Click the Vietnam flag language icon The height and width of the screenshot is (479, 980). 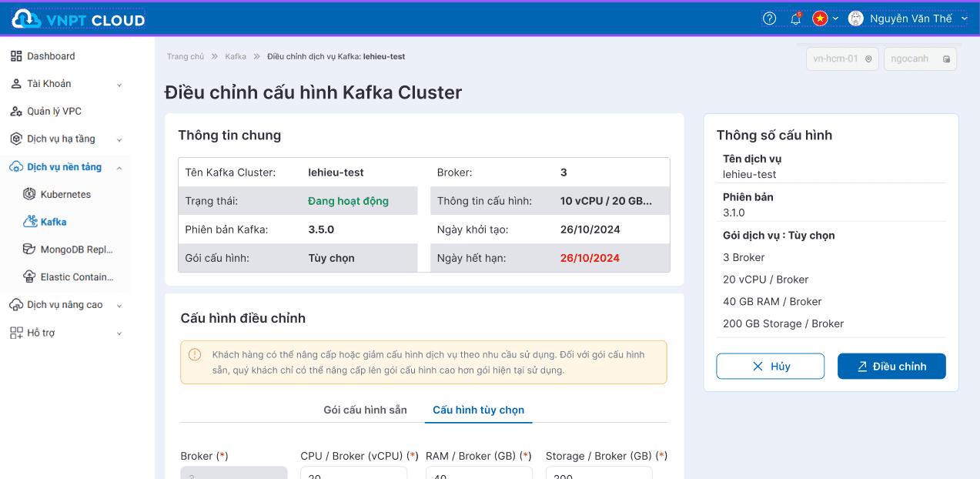(820, 18)
